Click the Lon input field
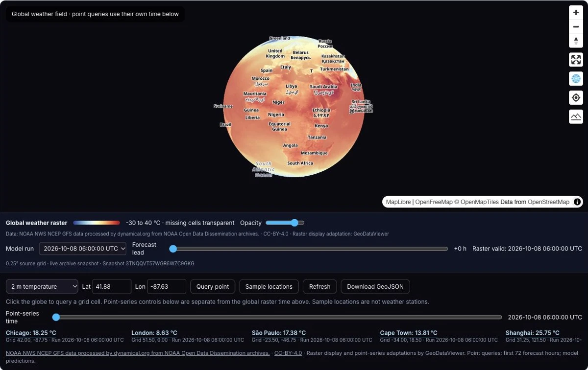Image resolution: width=588 pixels, height=370 pixels. click(x=167, y=286)
